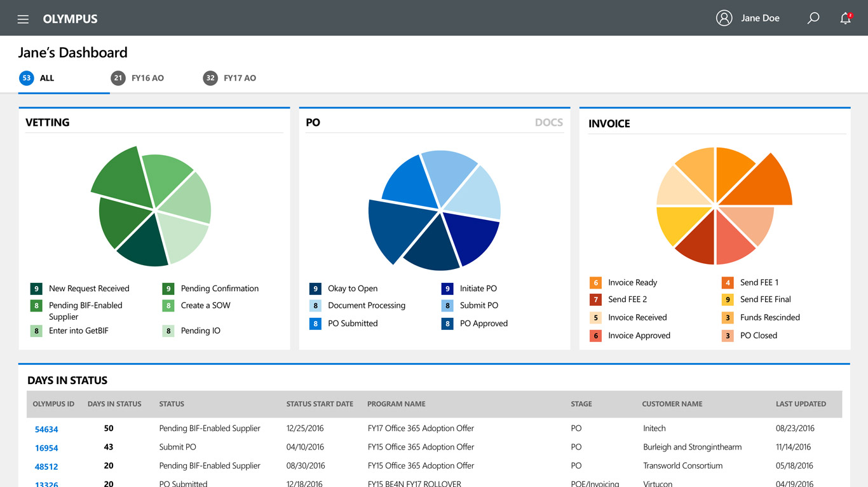
Task: Click the OLYMPUS logo text
Action: pos(70,19)
